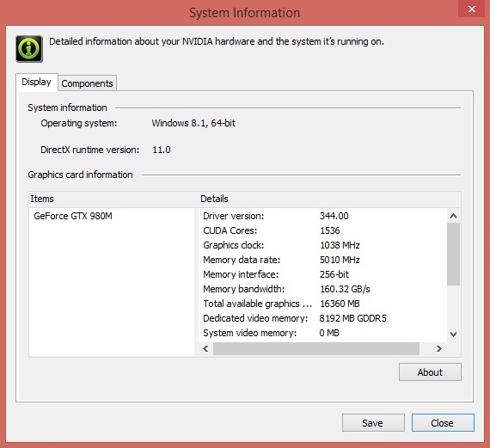Screen dimensions: 490x448
Task: Save the system information
Action: [373, 423]
